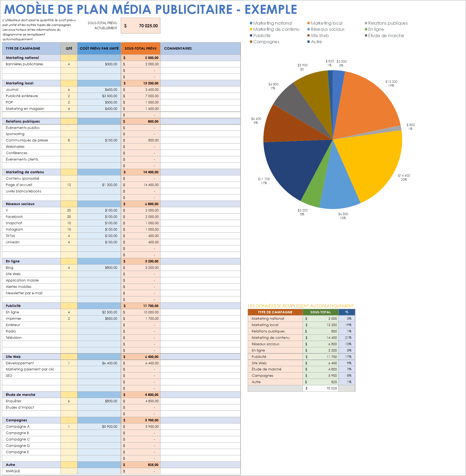Click the Site Web legend entry
The width and height of the screenshot is (466, 476).
(318, 36)
